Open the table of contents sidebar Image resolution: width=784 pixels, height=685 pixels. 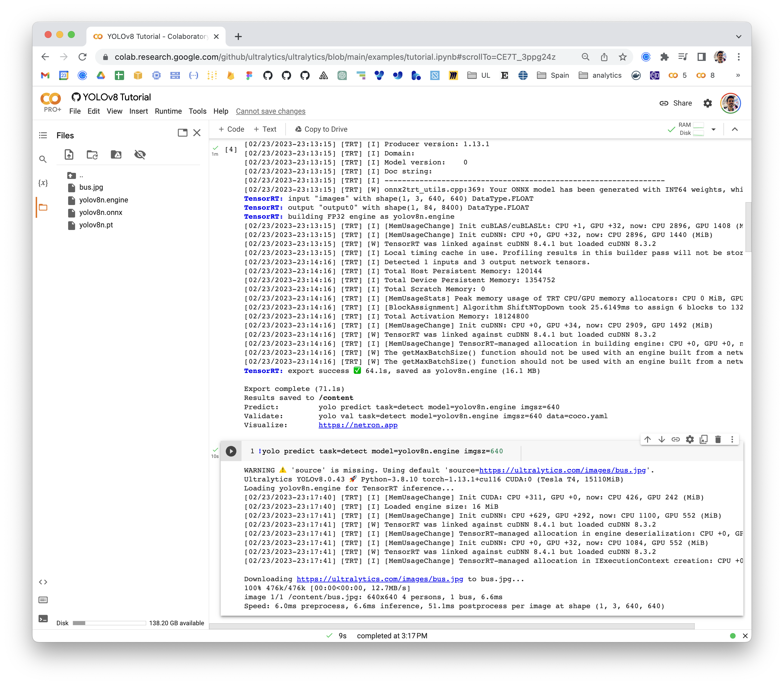pos(43,135)
